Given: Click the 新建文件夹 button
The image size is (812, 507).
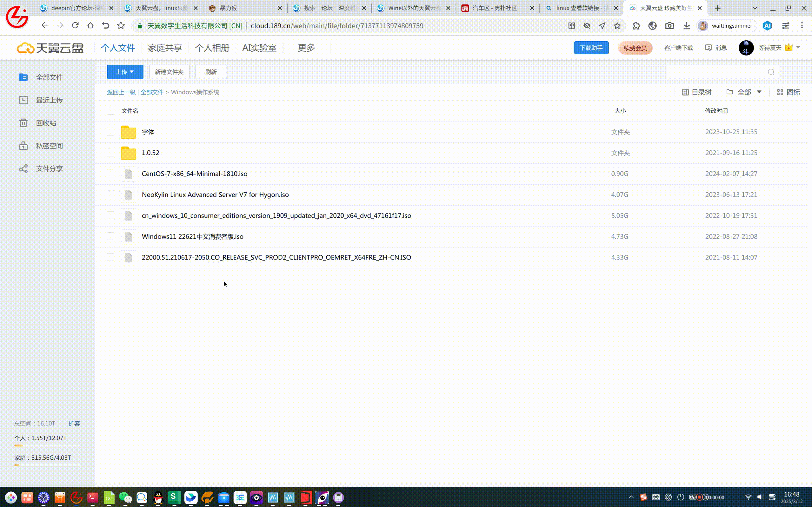Looking at the screenshot, I should [170, 72].
